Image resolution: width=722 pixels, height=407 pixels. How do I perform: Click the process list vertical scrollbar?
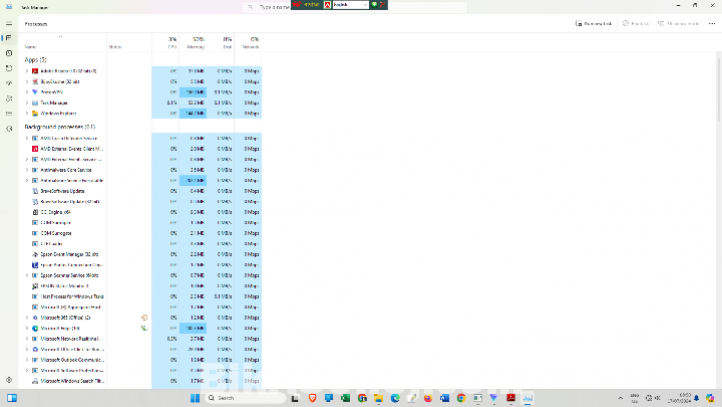718,87
